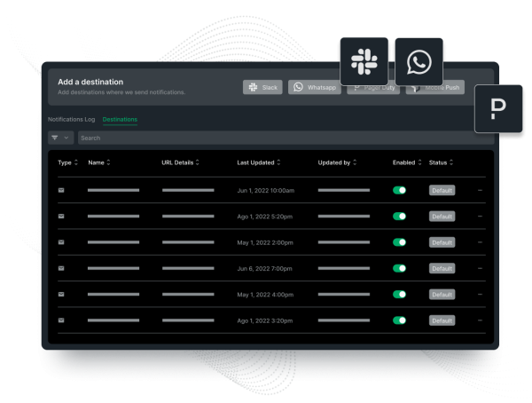Screen dimensions: 532x403
Task: Click the large Slack logo tile
Action: pos(364,61)
